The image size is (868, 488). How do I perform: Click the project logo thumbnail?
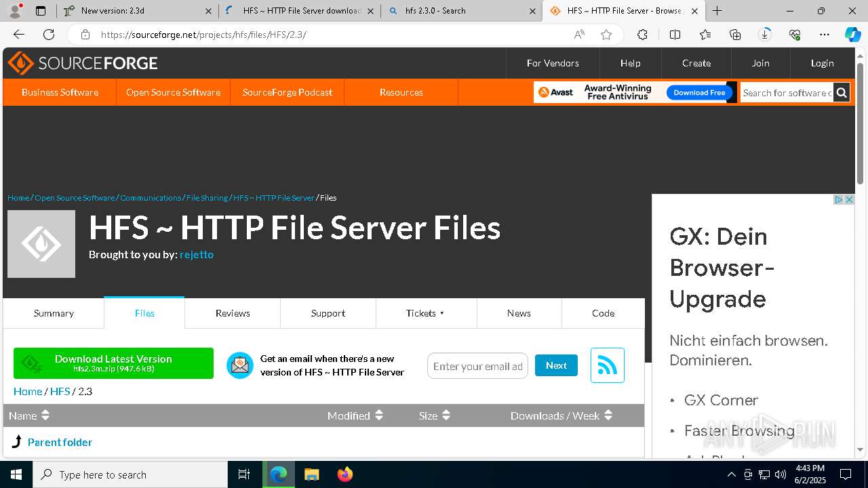[x=41, y=244]
